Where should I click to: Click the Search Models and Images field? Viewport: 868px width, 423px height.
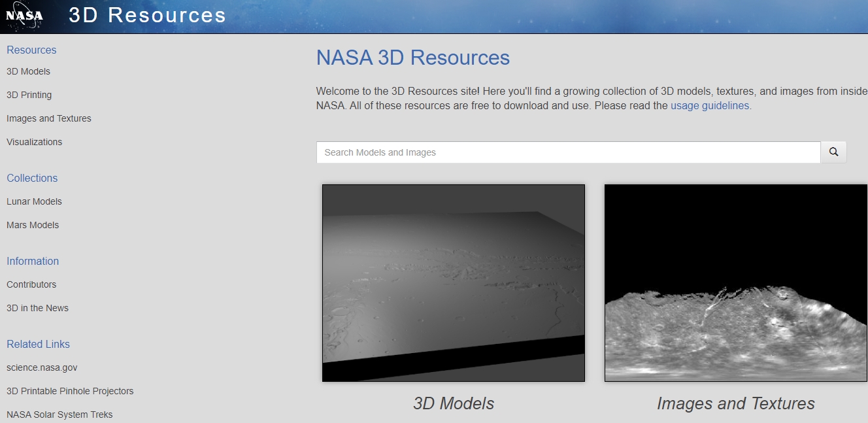[569, 152]
